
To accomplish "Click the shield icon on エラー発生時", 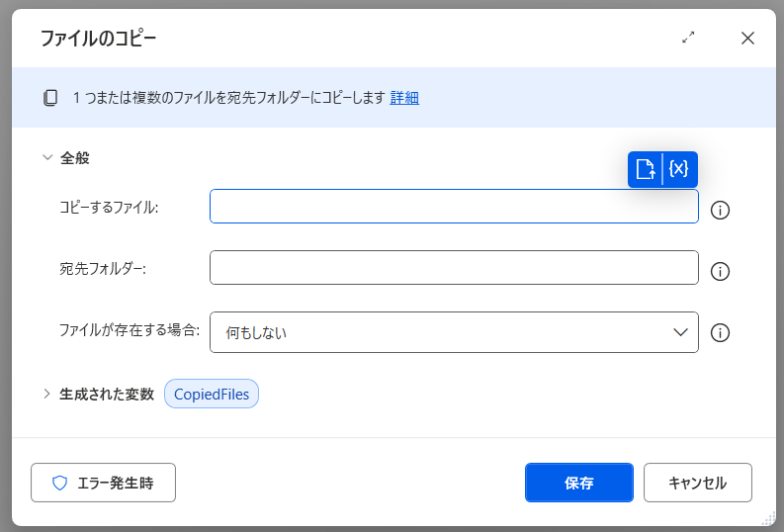I will pyautogui.click(x=59, y=483).
